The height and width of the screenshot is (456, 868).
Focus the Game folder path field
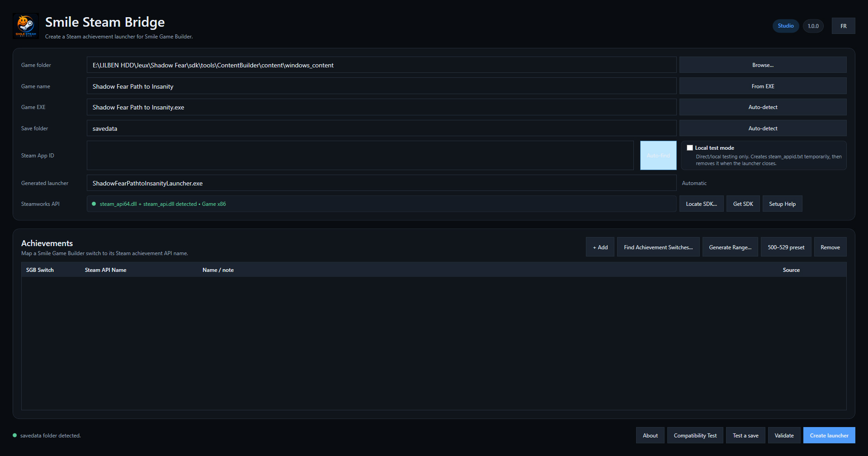[x=382, y=65]
